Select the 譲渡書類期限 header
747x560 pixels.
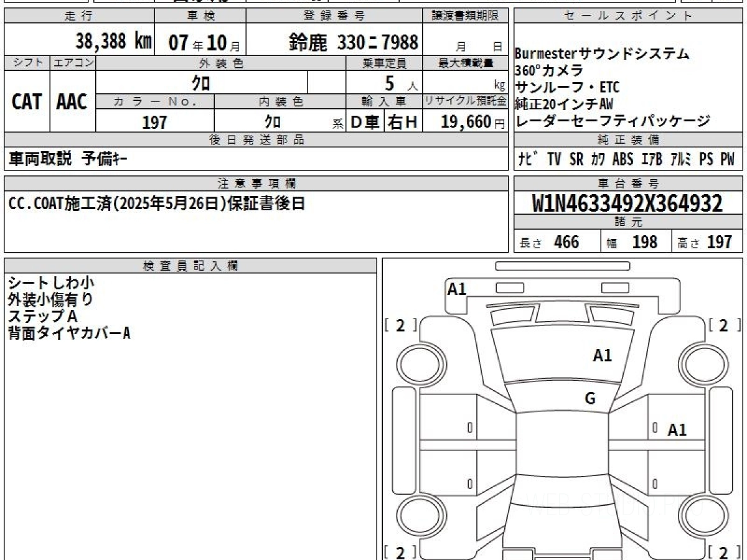click(466, 16)
